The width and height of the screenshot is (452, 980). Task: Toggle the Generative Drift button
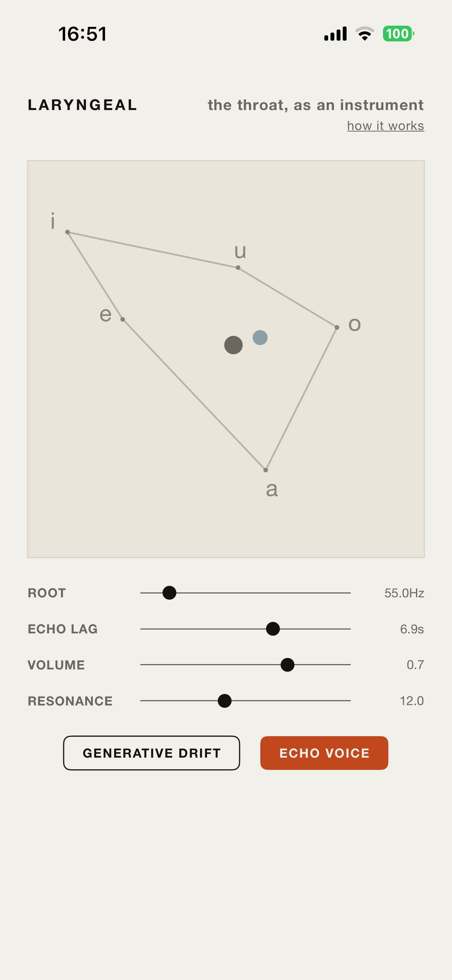[x=151, y=753]
